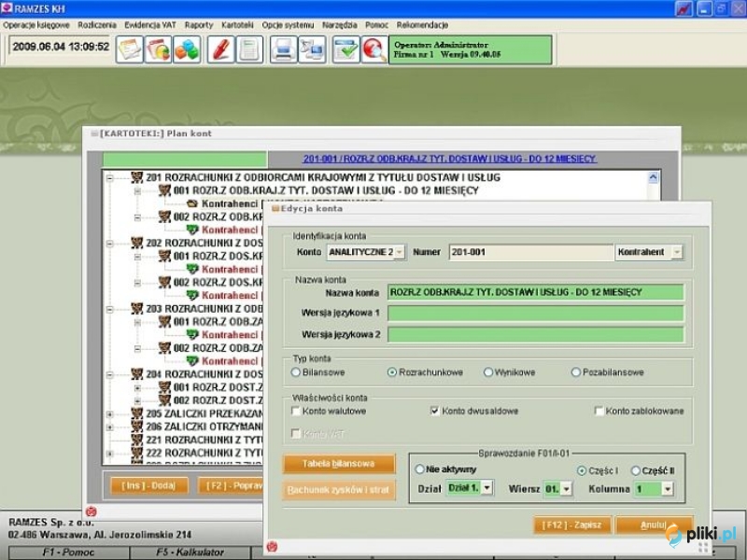The height and width of the screenshot is (560, 747).
Task: Select the 221 ROZRACHUNKI Z TYT tree row
Action: pos(204,440)
